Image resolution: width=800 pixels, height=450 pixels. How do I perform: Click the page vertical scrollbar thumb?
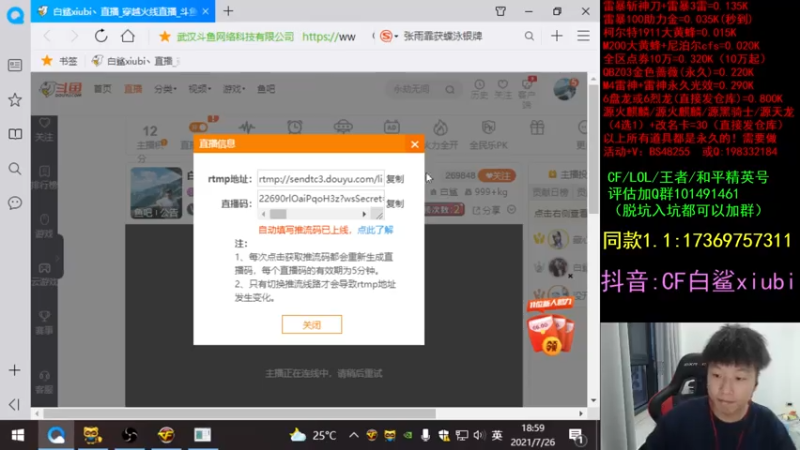(x=593, y=148)
